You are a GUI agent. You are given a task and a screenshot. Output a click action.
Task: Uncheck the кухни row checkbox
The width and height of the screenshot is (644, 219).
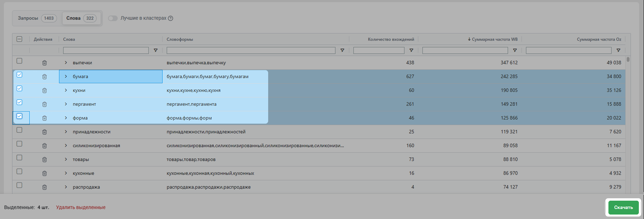19,88
